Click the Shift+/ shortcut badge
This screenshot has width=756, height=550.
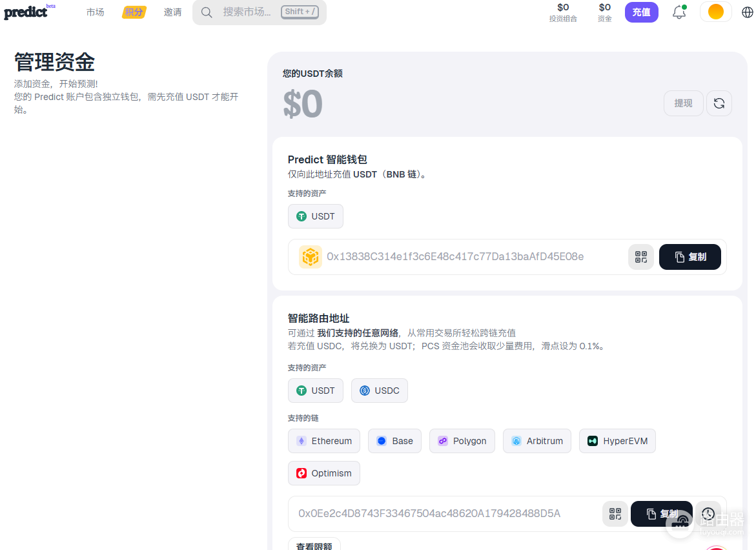[x=300, y=12]
